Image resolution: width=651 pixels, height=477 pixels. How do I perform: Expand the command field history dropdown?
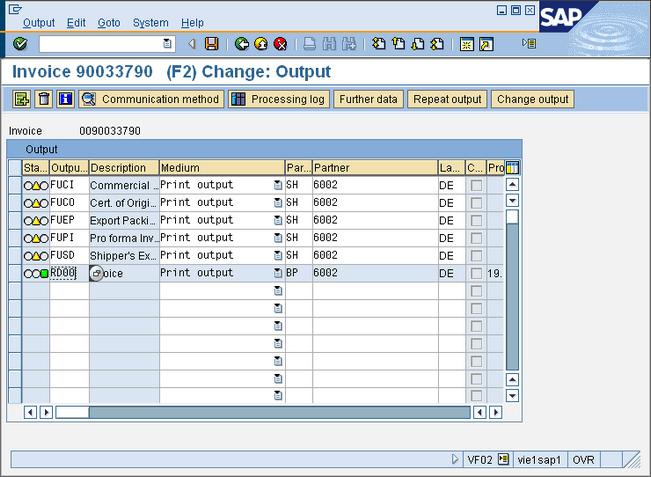point(168,44)
